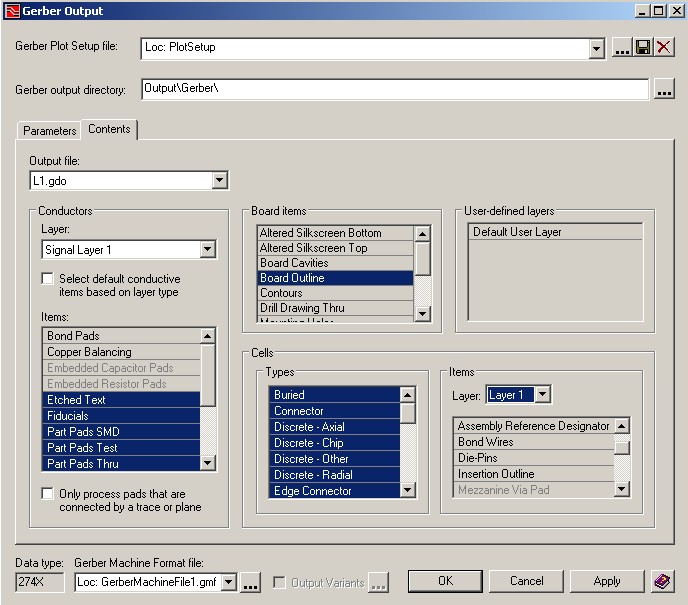
Task: Select Part Pads SMD item
Action: tap(122, 432)
